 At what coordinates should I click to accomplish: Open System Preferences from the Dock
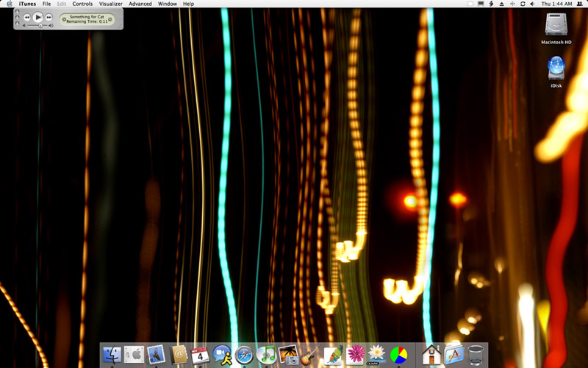pos(134,355)
